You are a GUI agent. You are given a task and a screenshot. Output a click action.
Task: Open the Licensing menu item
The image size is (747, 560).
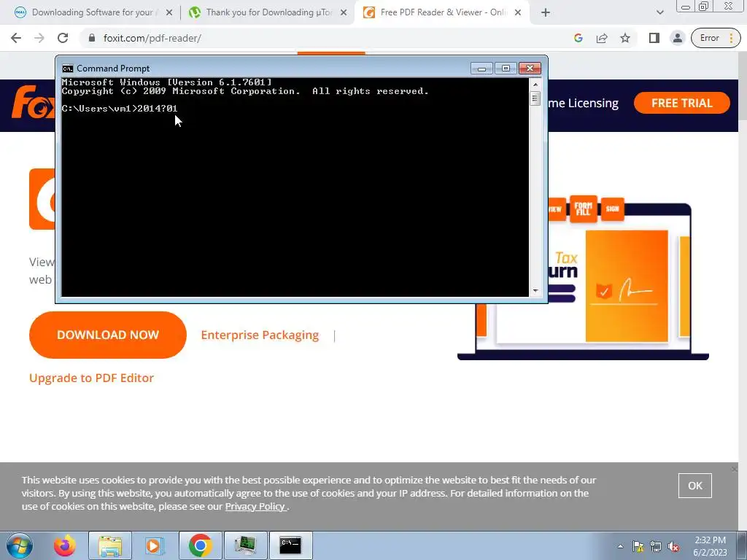(583, 103)
